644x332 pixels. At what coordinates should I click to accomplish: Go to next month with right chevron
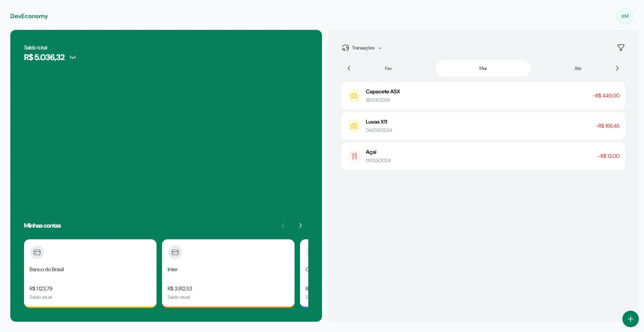(x=617, y=68)
